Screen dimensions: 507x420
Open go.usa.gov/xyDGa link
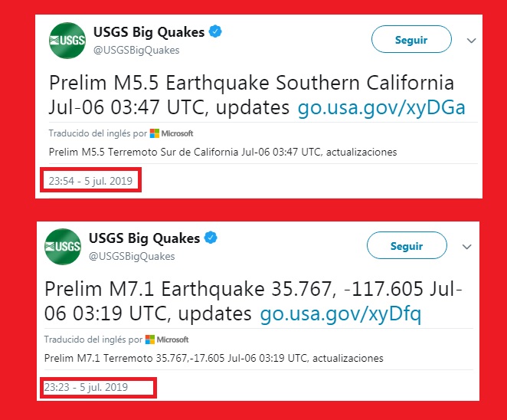[382, 106]
